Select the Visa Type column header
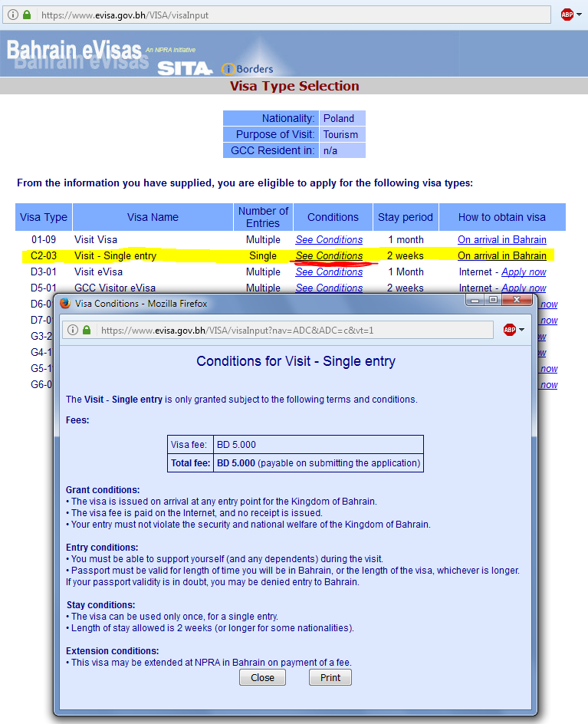The image size is (588, 724). click(x=44, y=217)
